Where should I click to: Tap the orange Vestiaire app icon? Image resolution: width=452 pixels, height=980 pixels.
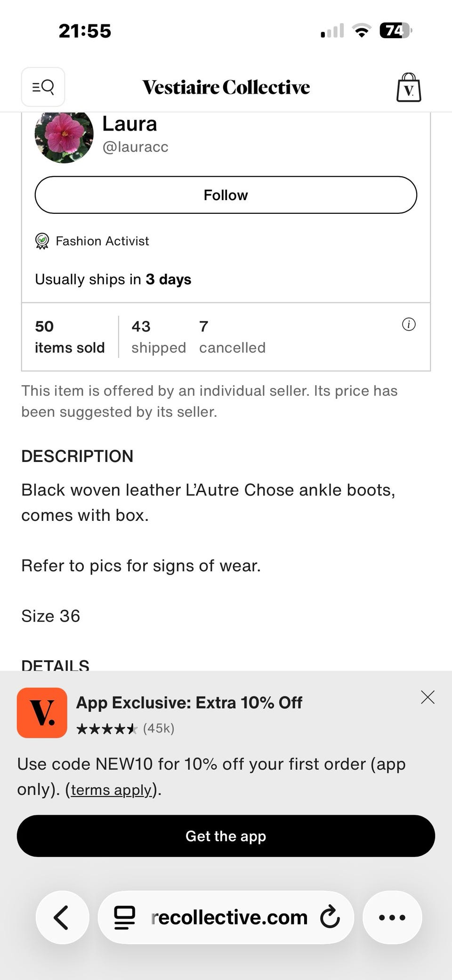[42, 713]
